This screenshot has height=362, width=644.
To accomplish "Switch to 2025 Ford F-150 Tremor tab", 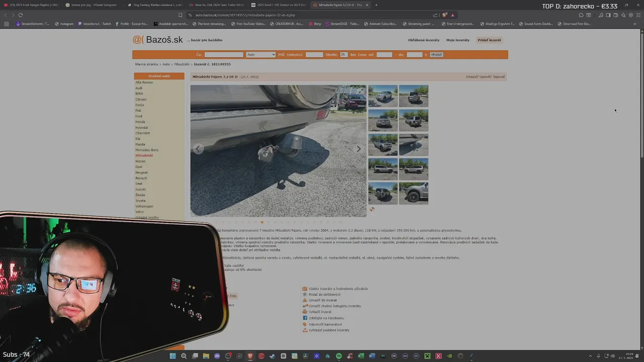I will [x=278, y=5].
